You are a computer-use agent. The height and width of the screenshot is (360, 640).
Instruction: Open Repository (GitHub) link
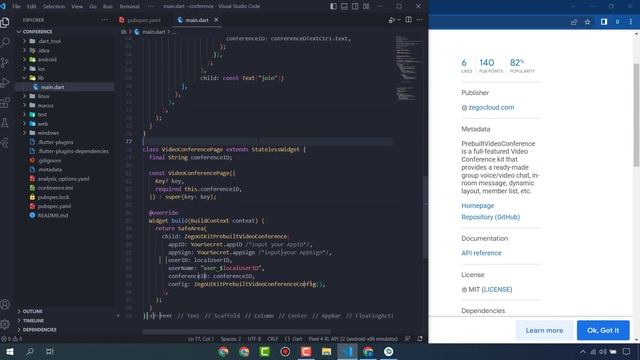coord(491,217)
